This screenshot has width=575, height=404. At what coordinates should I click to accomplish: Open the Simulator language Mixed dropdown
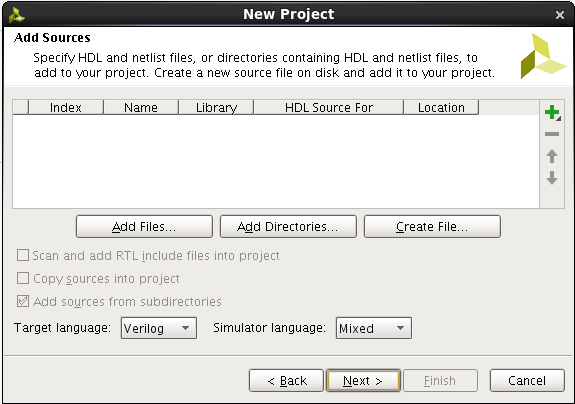(374, 328)
